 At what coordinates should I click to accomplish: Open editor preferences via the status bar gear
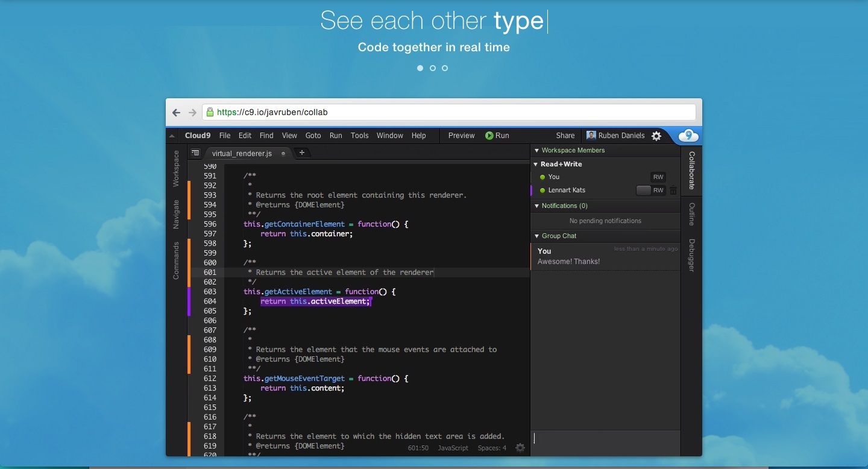[520, 448]
